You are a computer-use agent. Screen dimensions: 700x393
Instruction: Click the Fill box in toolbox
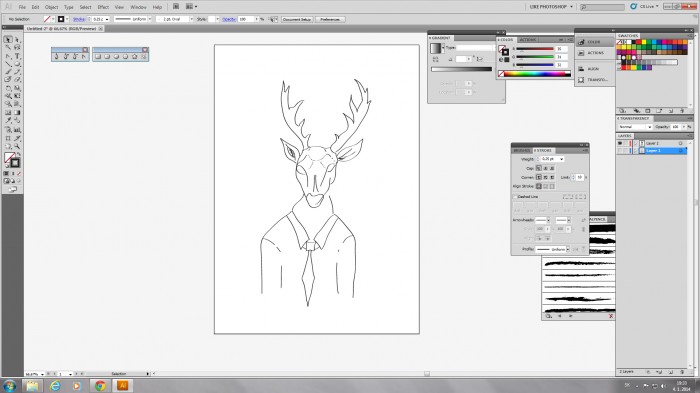pyautogui.click(x=9, y=158)
